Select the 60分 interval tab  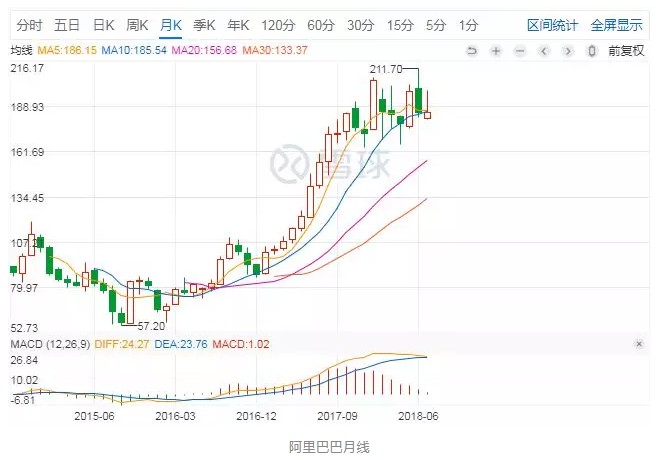pos(321,26)
